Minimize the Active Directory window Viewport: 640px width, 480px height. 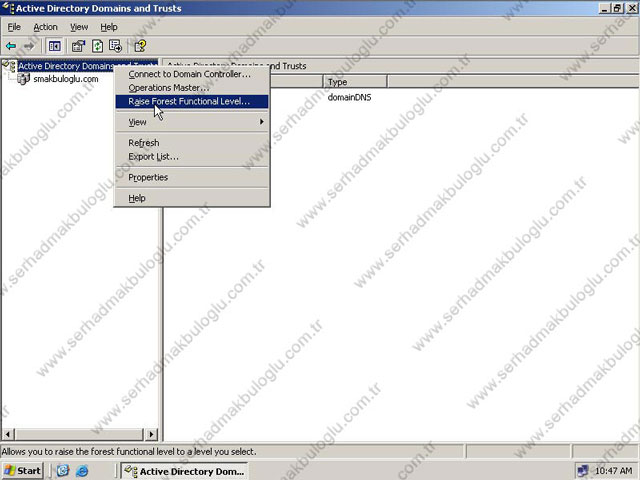pyautogui.click(x=605, y=8)
